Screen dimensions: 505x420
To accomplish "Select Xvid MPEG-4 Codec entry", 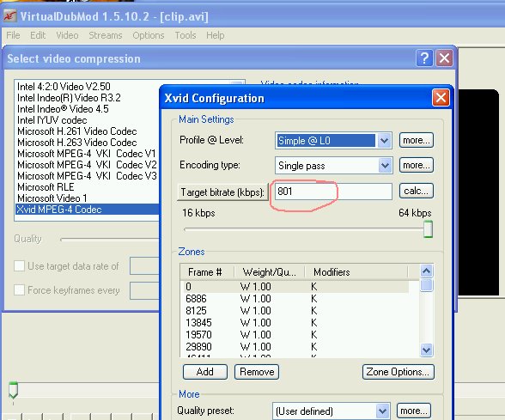I will tap(88, 210).
